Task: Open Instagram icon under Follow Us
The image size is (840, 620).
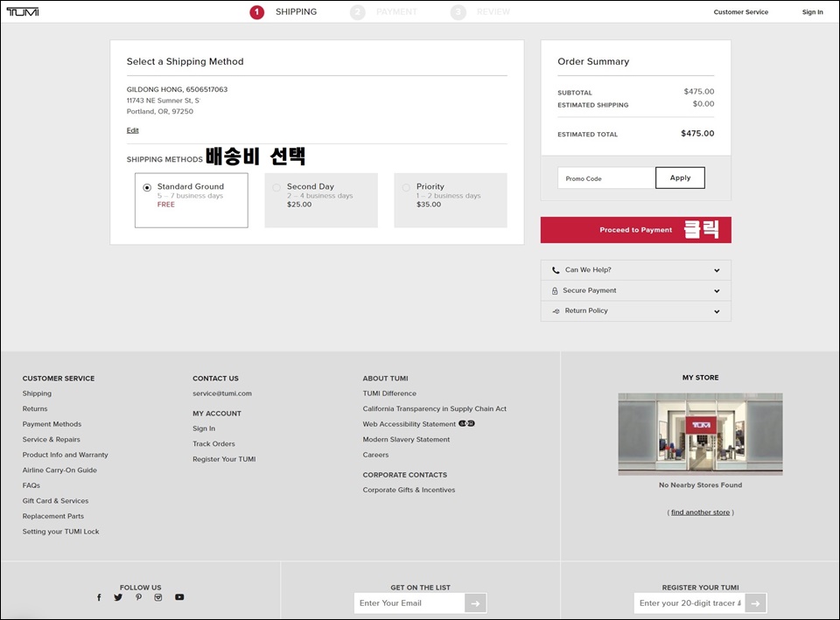Action: click(158, 597)
